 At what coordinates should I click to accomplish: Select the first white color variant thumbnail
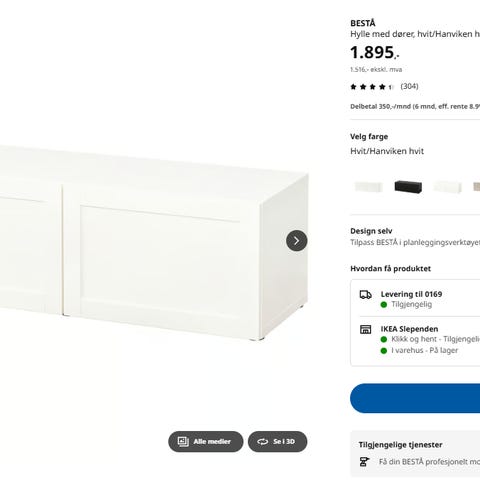[369, 187]
